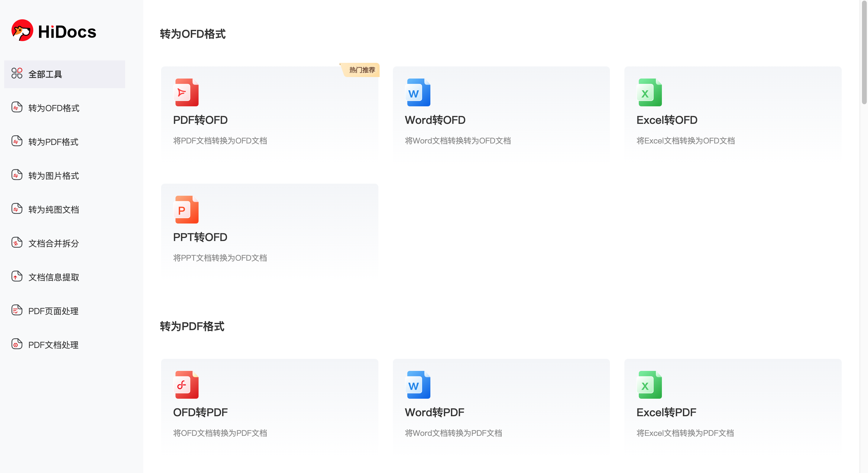Click the Excel转OFD green X icon

(x=650, y=92)
